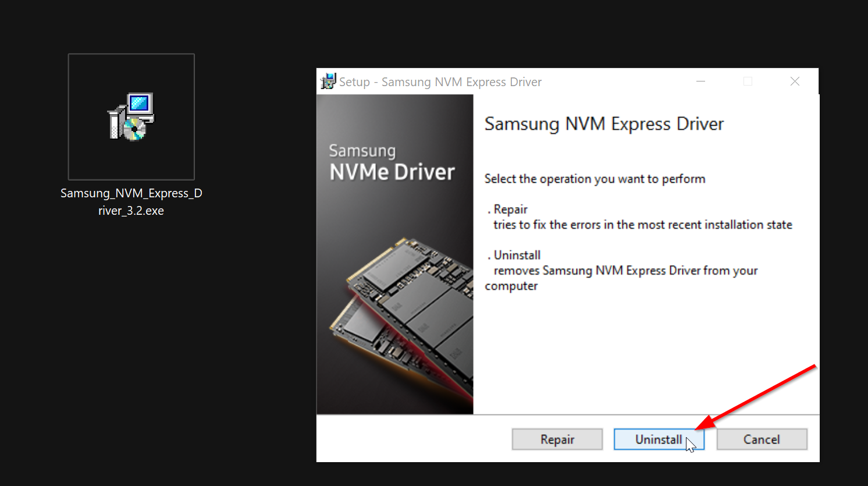
Task: Click the 'Setup - Samsung NVM Express Driver' title text
Action: [440, 82]
